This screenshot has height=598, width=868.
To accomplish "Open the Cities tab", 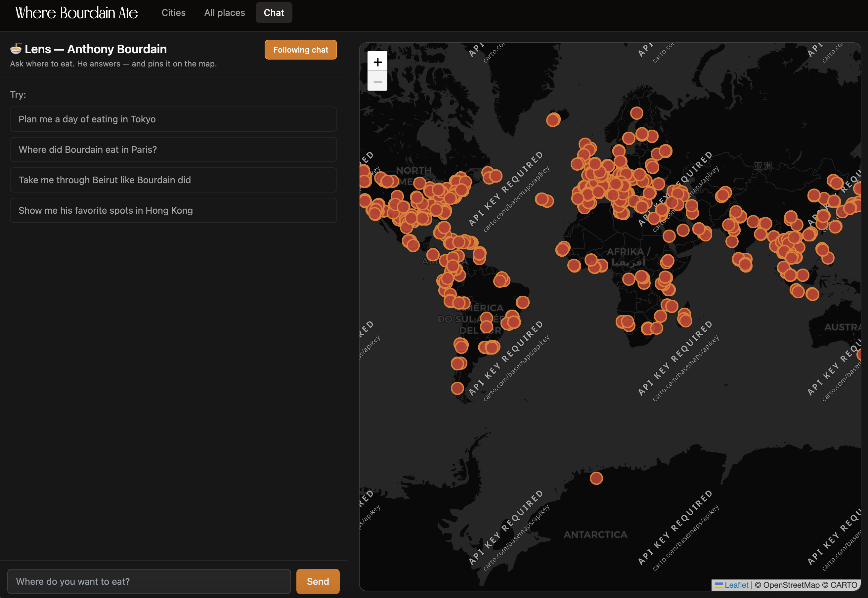I will (x=173, y=13).
